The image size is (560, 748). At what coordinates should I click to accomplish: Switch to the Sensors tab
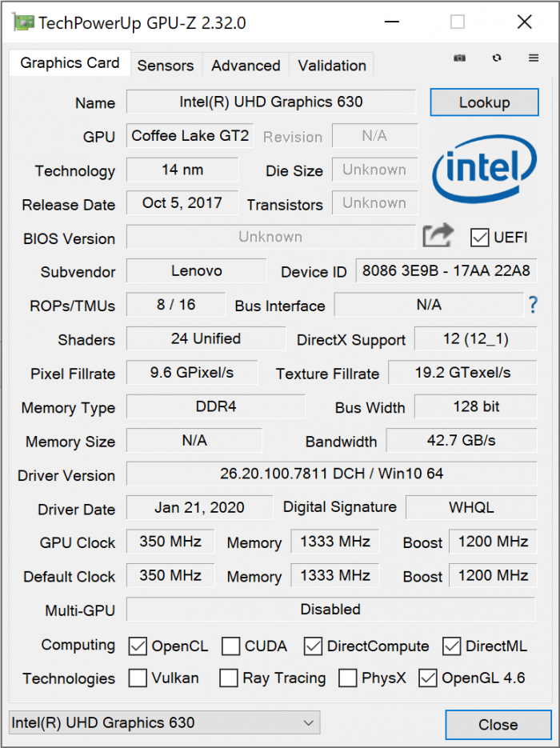click(x=166, y=66)
